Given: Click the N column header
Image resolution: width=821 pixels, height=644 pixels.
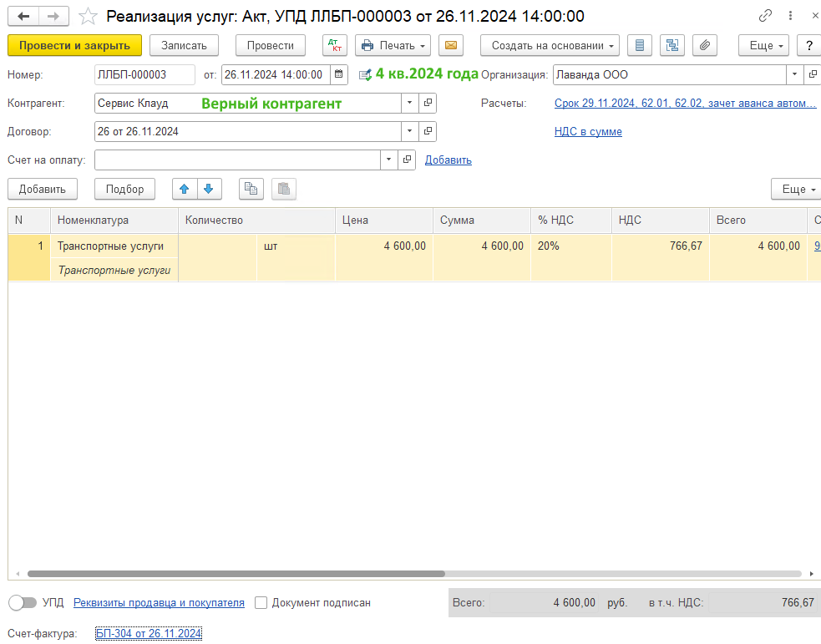Looking at the screenshot, I should click(29, 220).
